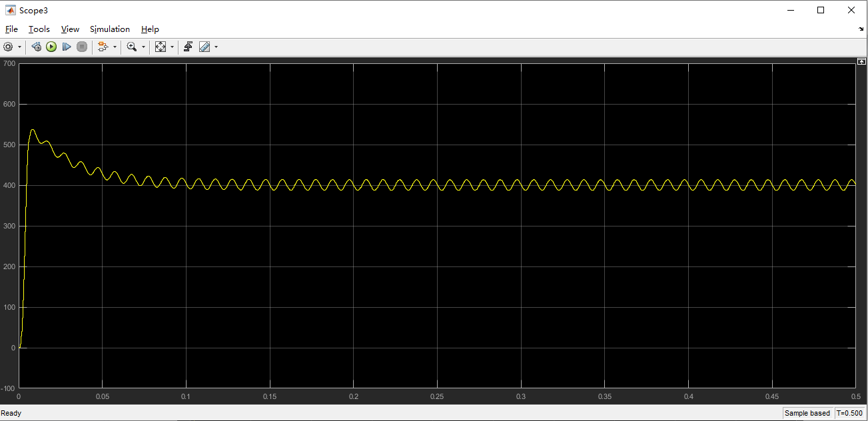This screenshot has width=868, height=421.
Task: Click the 'T=0.500' status bar time
Action: click(850, 413)
